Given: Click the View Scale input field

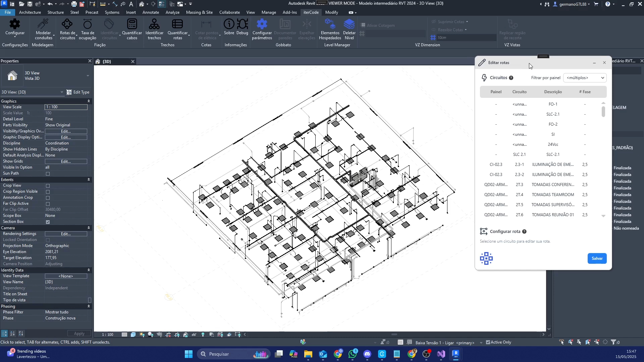Looking at the screenshot, I should click(x=66, y=107).
